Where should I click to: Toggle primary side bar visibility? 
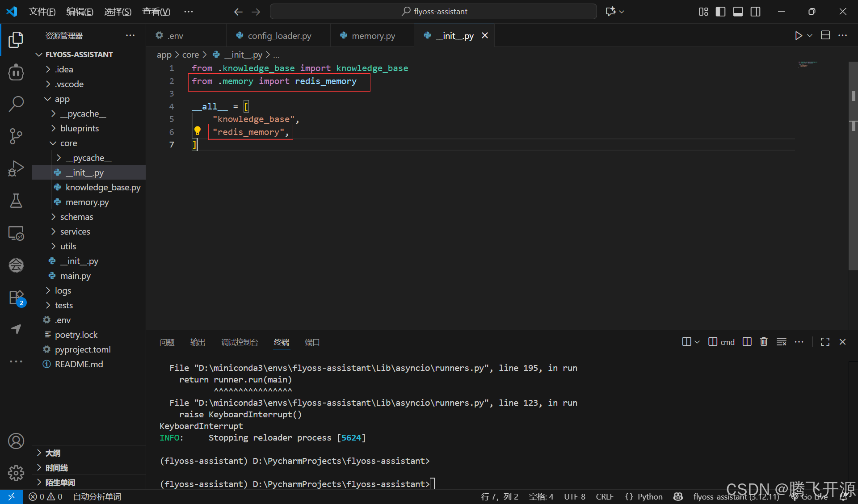[x=720, y=12]
